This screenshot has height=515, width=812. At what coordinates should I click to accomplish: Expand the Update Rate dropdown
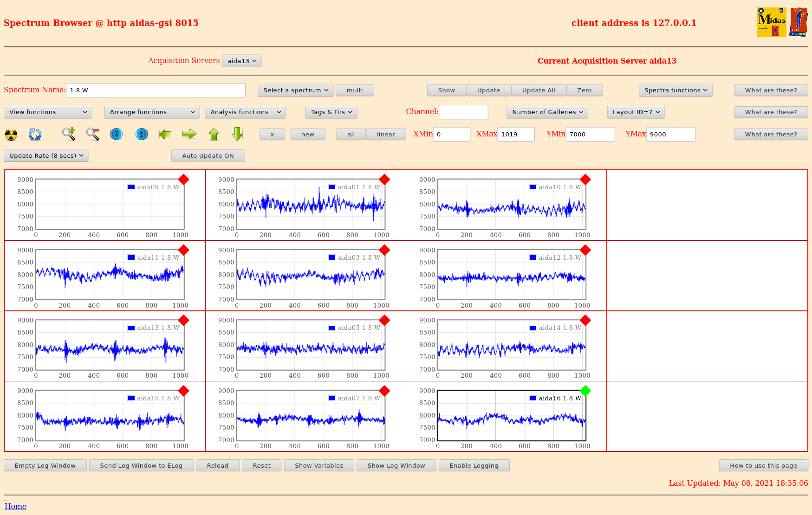click(46, 156)
